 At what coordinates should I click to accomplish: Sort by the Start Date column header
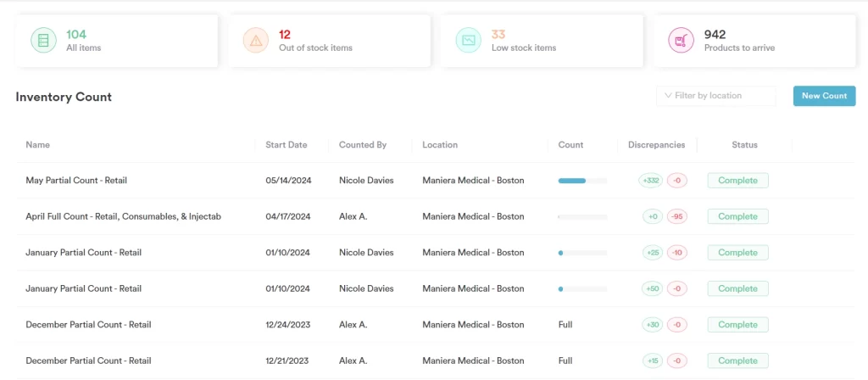[x=286, y=145]
